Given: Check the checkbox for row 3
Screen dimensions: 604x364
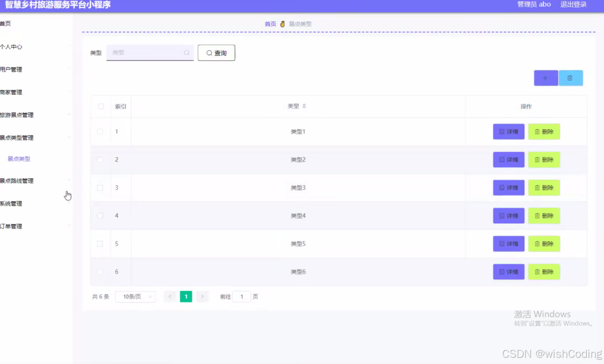Looking at the screenshot, I should (x=100, y=188).
